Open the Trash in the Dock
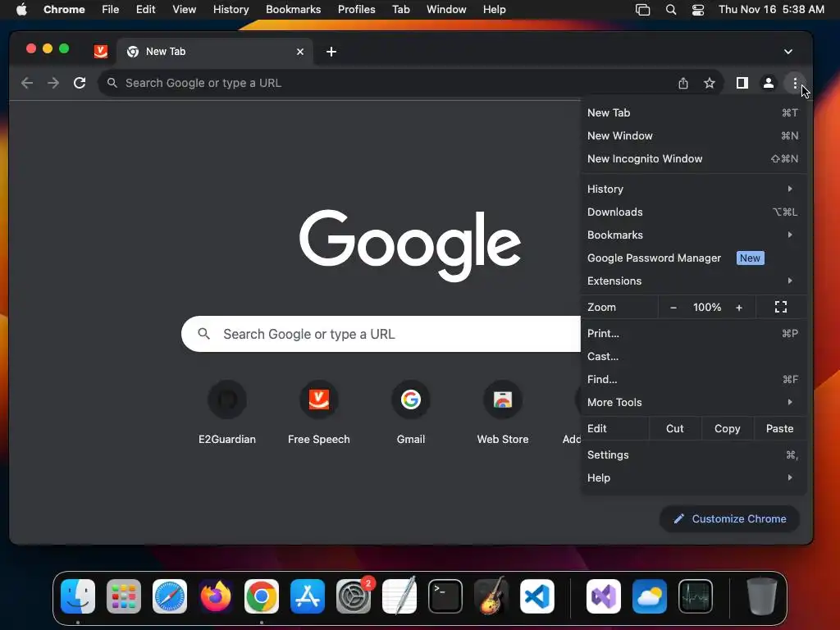840x630 pixels. click(762, 596)
